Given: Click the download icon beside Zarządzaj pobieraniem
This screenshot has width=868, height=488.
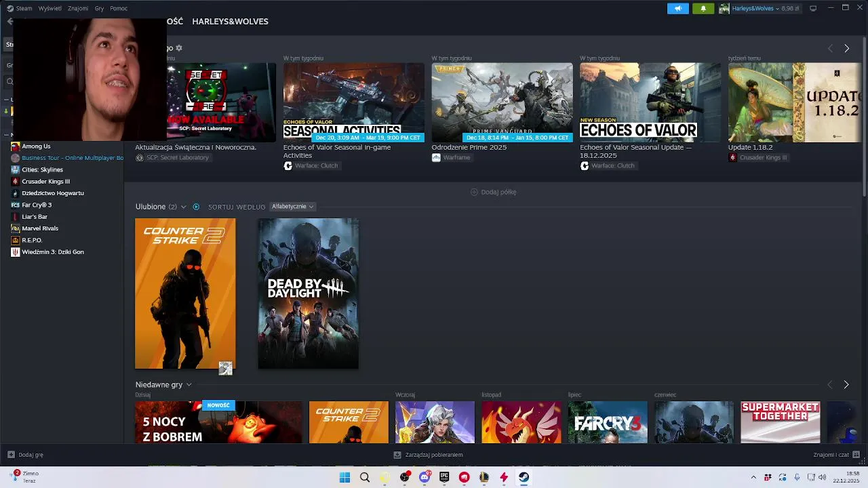Looking at the screenshot, I should tap(397, 455).
